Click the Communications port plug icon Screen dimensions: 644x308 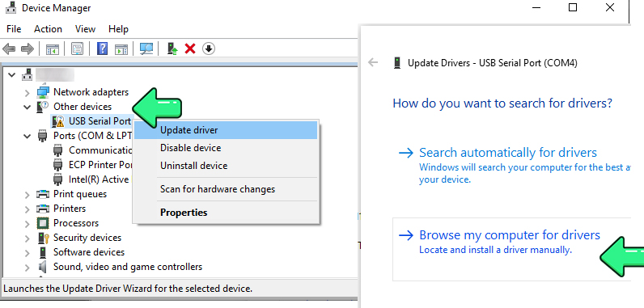tap(58, 150)
